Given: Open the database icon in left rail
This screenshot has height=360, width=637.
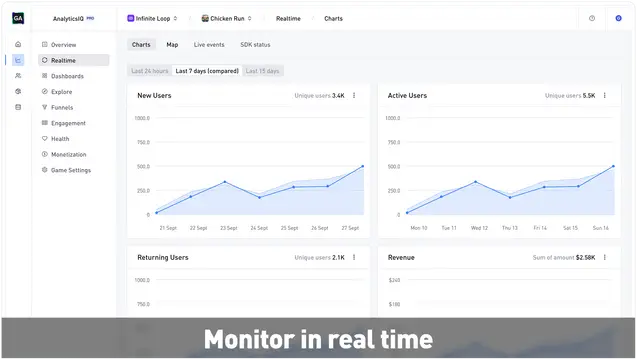Looking at the screenshot, I should click(18, 107).
